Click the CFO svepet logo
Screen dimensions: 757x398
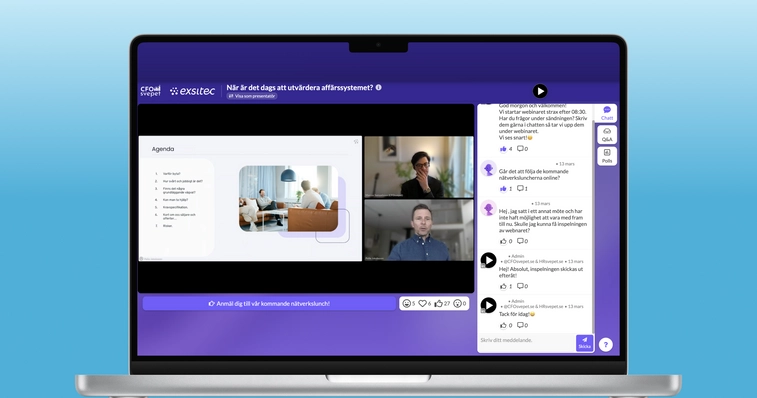(150, 91)
